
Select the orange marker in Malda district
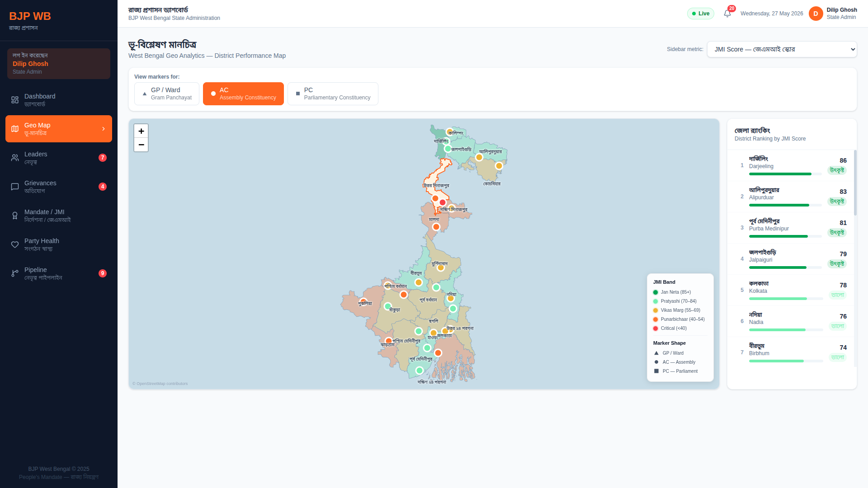tap(436, 227)
